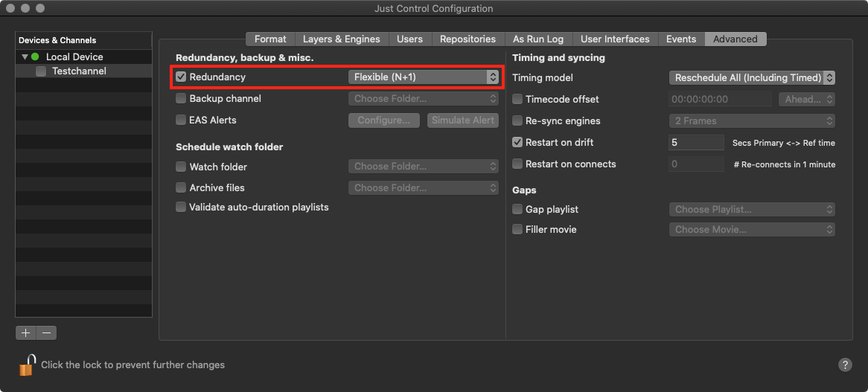Open Backup channel Choose Folder dropdown
This screenshot has height=392, width=868.
pyautogui.click(x=424, y=99)
